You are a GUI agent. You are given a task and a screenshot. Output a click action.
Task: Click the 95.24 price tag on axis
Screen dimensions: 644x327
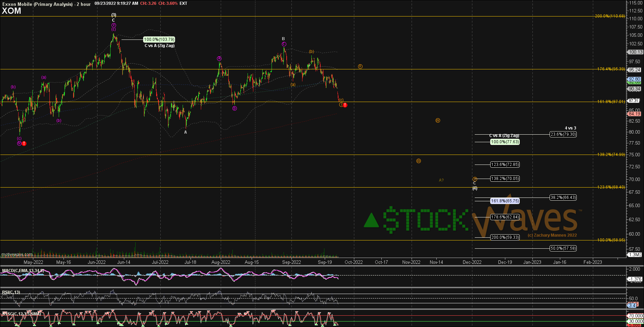[634, 70]
